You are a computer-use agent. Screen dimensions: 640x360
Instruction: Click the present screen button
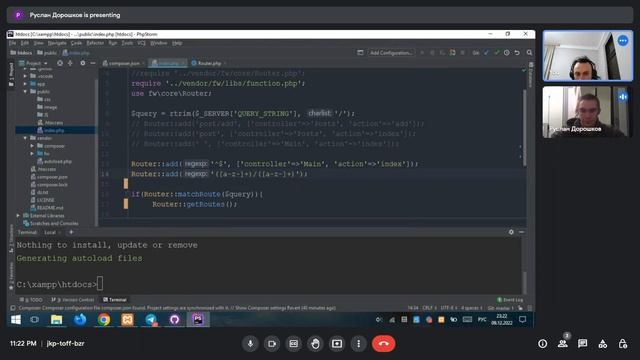tap(337, 344)
